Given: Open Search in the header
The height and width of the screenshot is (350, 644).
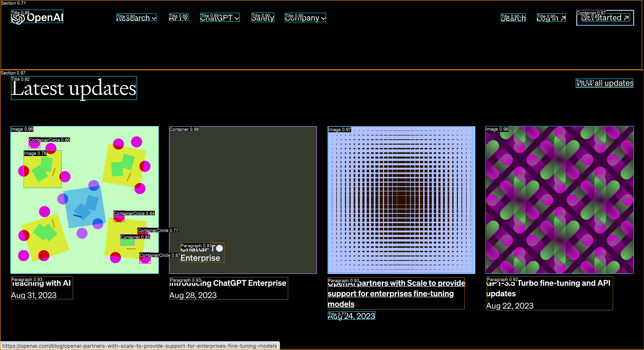Looking at the screenshot, I should click(x=513, y=18).
